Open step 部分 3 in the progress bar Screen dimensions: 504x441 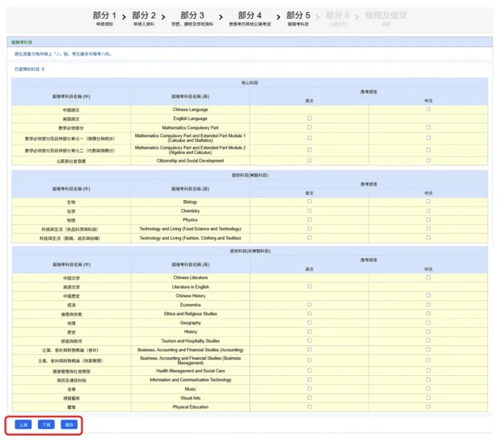coord(192,18)
